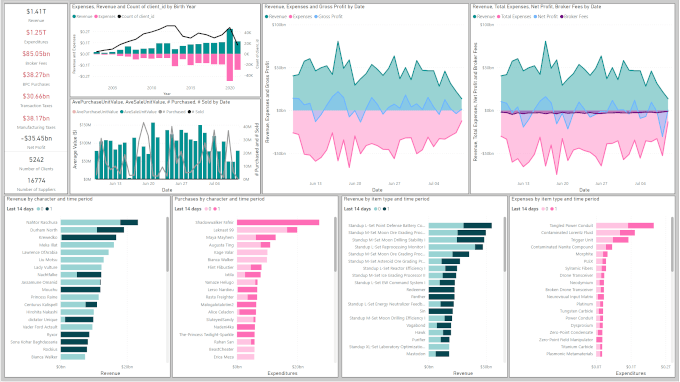Image resolution: width=680 pixels, height=382 pixels.
Task: Select the 16774 Number of Suppliers card
Action: point(36,184)
